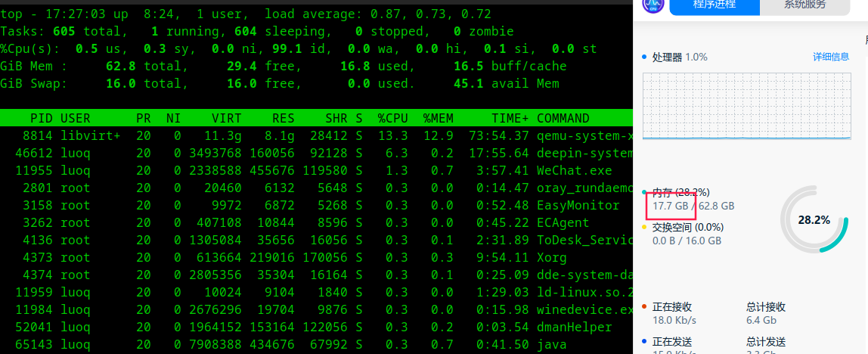
Task: Click the 16.5 buff/cache value
Action: pos(510,67)
